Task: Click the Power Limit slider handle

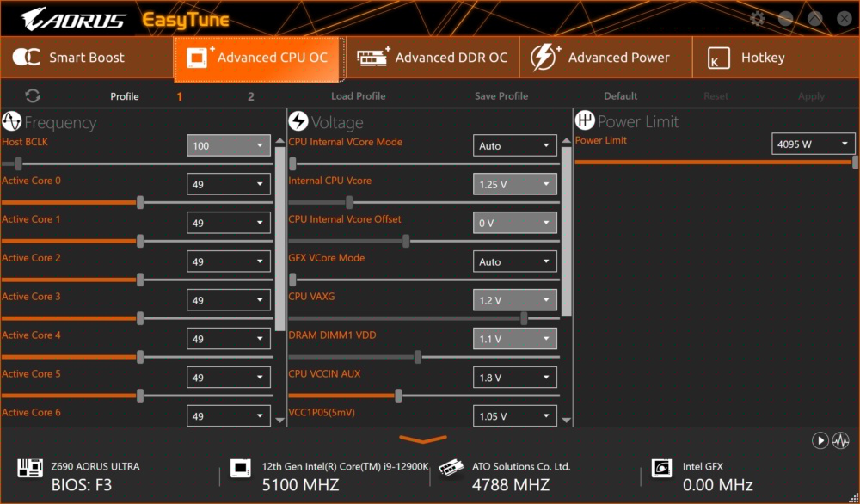Action: coord(855,162)
